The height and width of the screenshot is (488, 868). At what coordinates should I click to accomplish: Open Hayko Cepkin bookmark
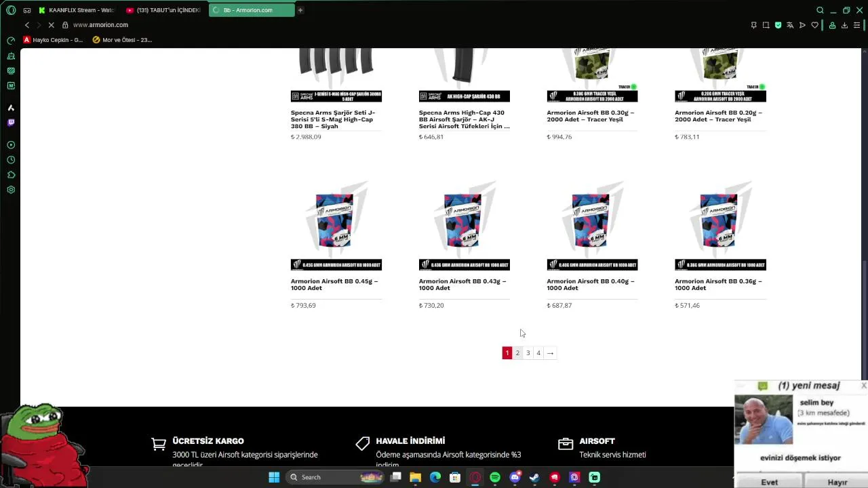click(53, 40)
